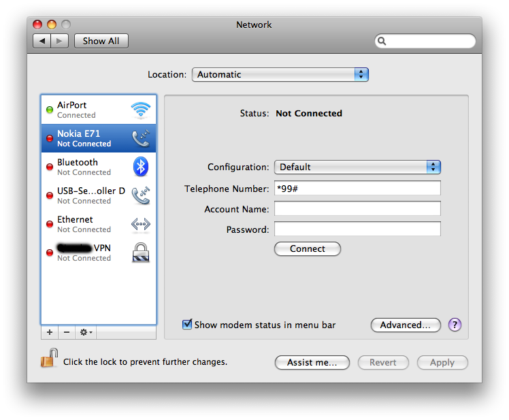Toggle Show modem status in menu bar

point(187,324)
